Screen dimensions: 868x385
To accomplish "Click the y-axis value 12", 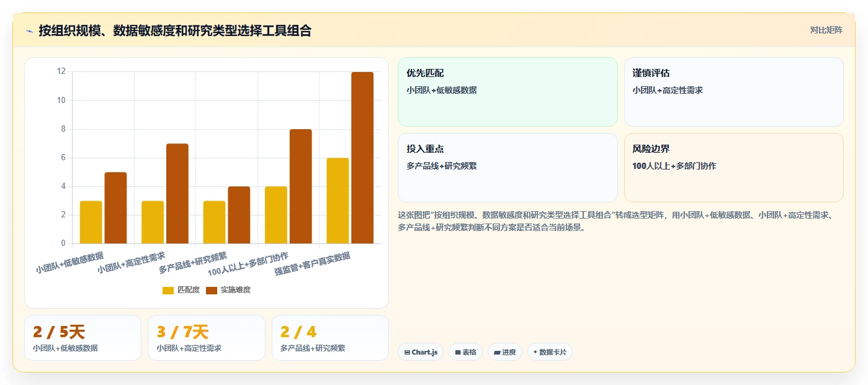I will (61, 71).
